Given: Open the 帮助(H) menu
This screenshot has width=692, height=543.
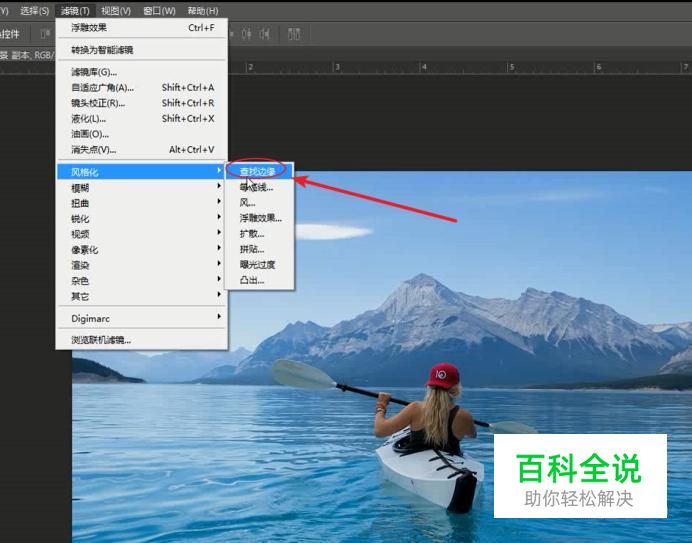Looking at the screenshot, I should [203, 11].
